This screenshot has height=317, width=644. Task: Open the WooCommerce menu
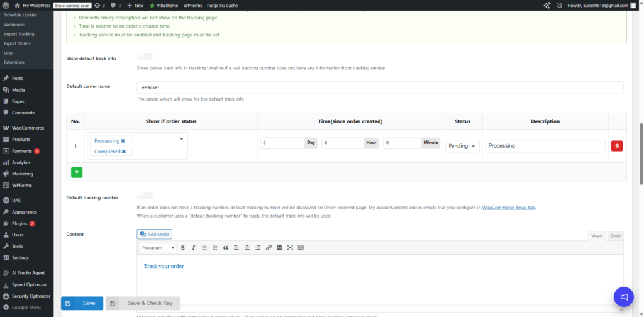click(x=26, y=128)
